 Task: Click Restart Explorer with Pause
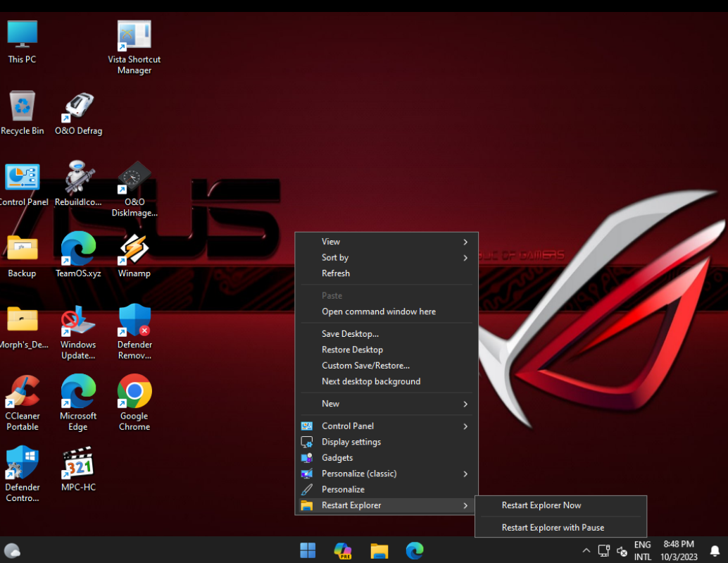tap(560, 527)
